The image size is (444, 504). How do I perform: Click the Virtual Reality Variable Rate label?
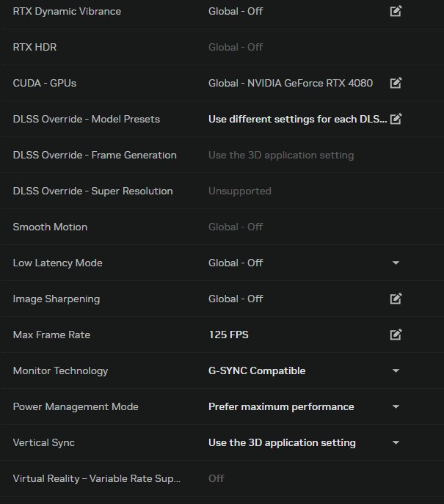pos(96,478)
